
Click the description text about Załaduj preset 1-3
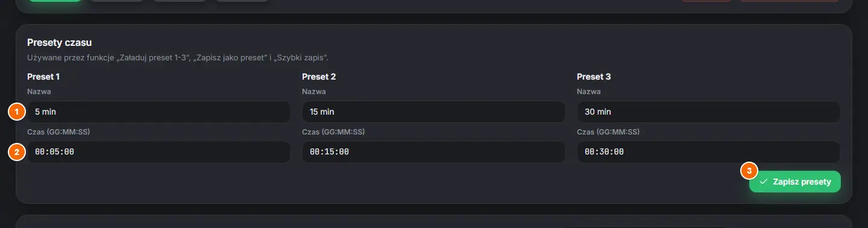coord(178,58)
